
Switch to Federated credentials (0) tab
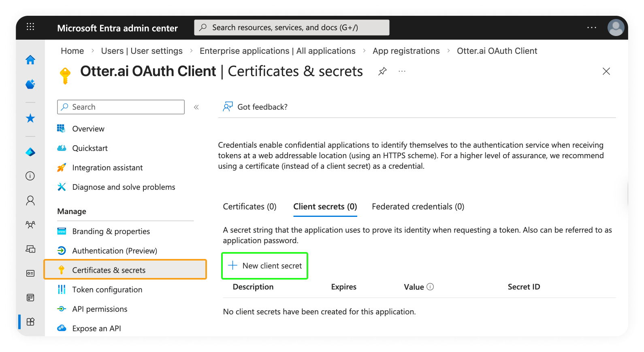pos(418,207)
